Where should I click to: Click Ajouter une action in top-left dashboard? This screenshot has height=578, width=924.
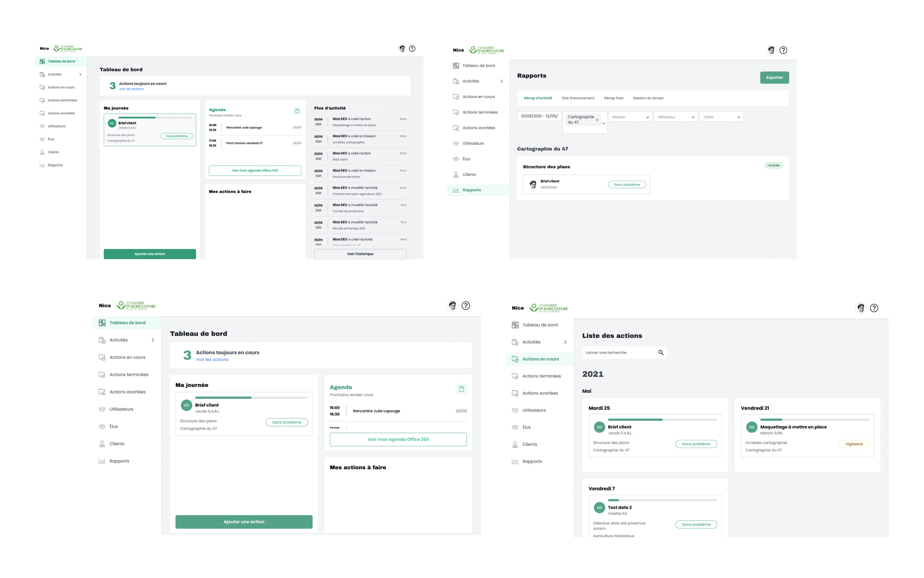(x=150, y=254)
